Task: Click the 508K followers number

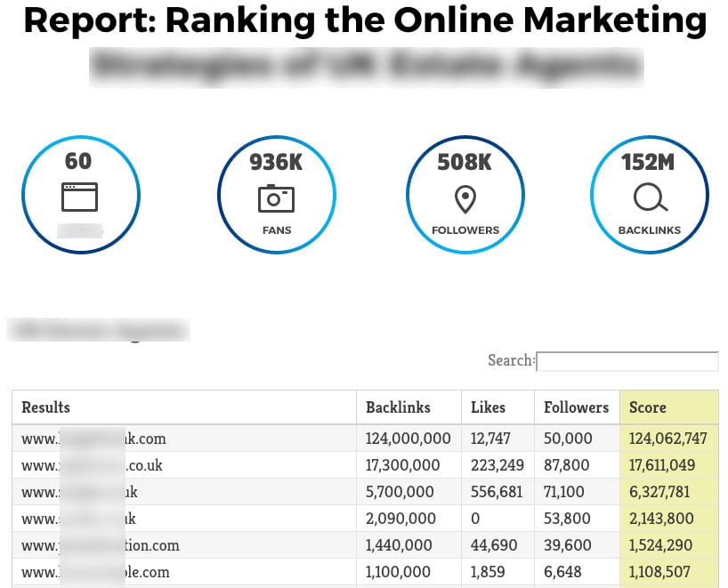Action: (x=465, y=163)
